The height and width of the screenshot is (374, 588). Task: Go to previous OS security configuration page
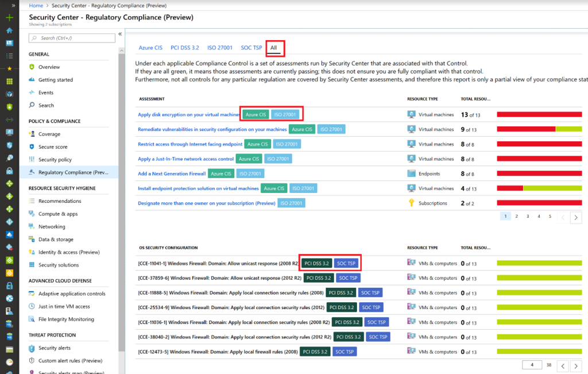[x=563, y=366]
